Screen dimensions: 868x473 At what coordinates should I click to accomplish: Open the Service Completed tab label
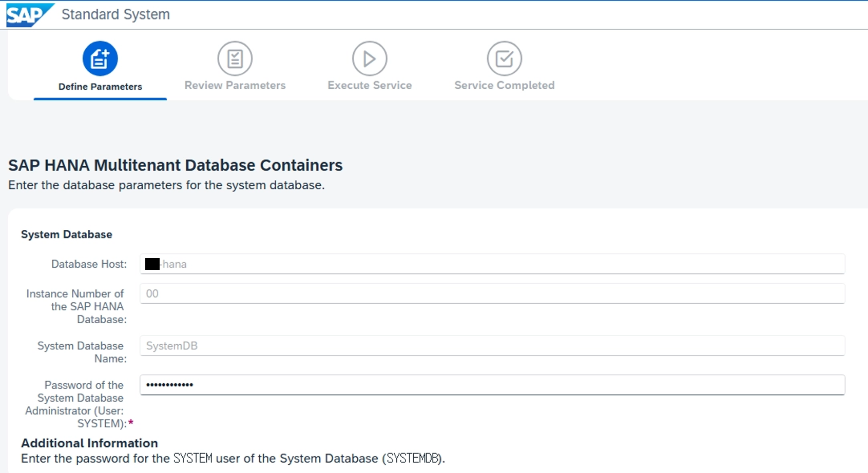click(505, 85)
